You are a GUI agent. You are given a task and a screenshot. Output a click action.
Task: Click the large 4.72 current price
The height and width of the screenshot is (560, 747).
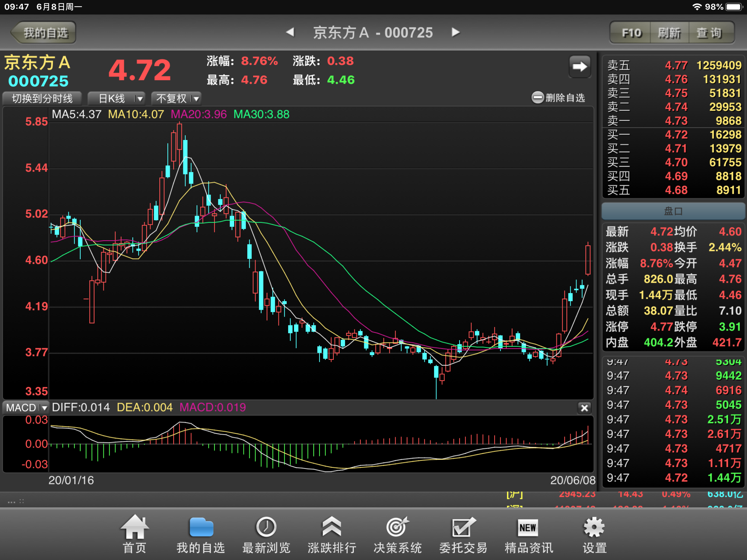140,71
